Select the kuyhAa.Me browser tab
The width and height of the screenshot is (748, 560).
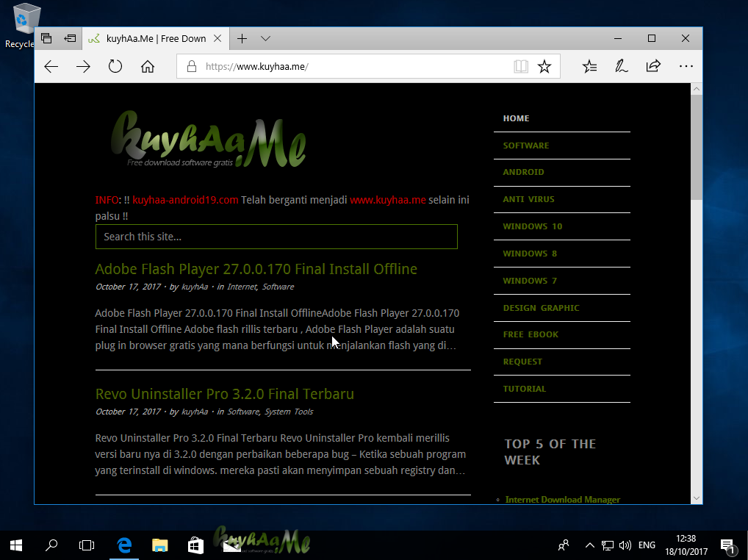click(x=156, y=39)
